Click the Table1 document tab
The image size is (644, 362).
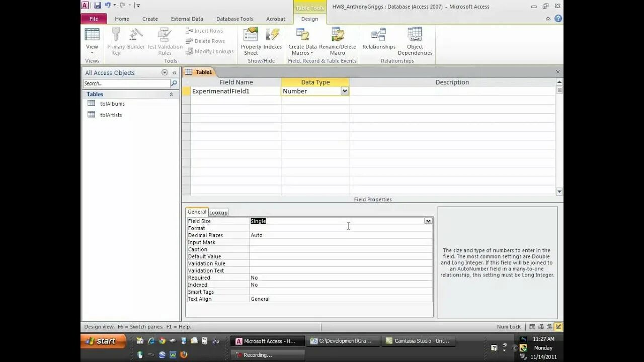tap(200, 72)
